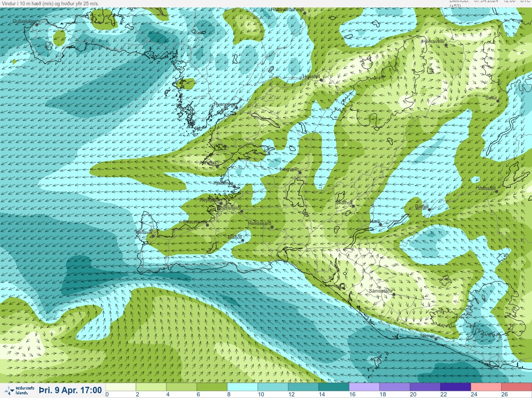
Task: Select the 14–16 m/s dark teal legend swatch
Action: coord(334,387)
